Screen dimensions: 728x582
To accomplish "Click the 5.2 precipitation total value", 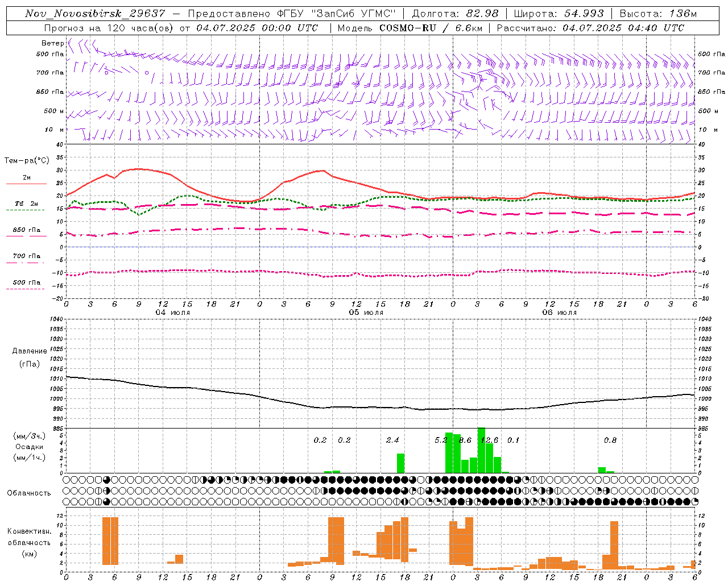I will [440, 440].
